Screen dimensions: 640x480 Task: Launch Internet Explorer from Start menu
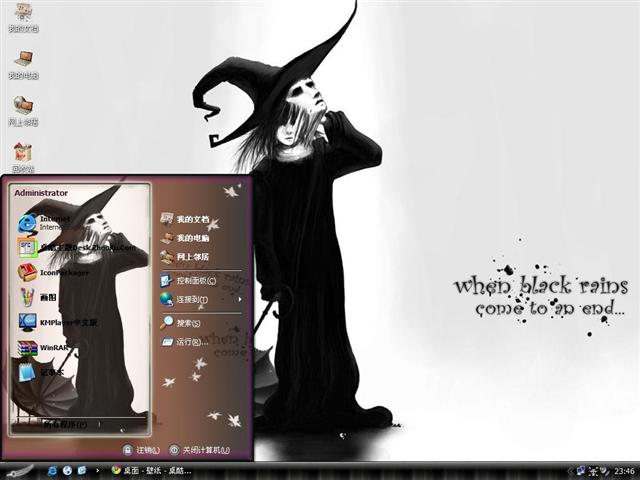pyautogui.click(x=45, y=223)
